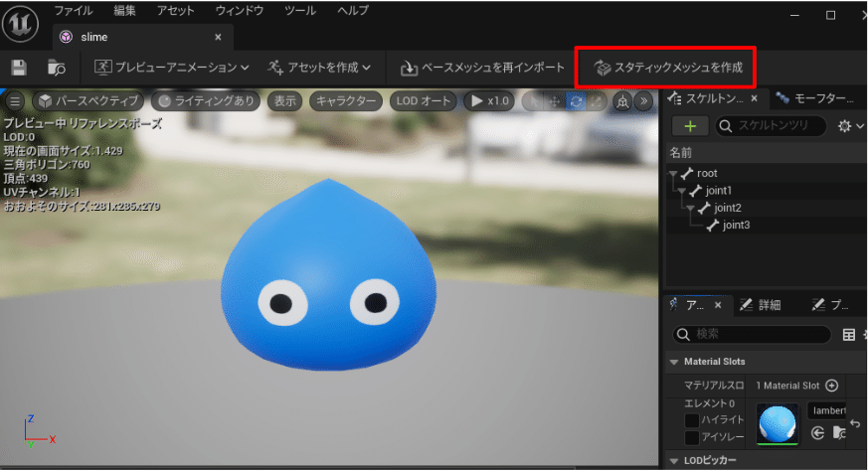Focus the asset details 検索 search field
The image size is (868, 472).
(752, 334)
